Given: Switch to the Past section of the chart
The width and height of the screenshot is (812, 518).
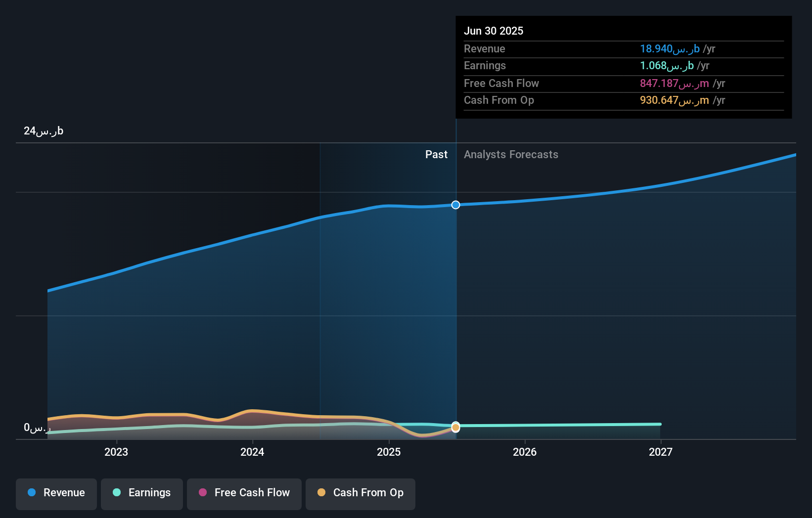Looking at the screenshot, I should click(436, 154).
